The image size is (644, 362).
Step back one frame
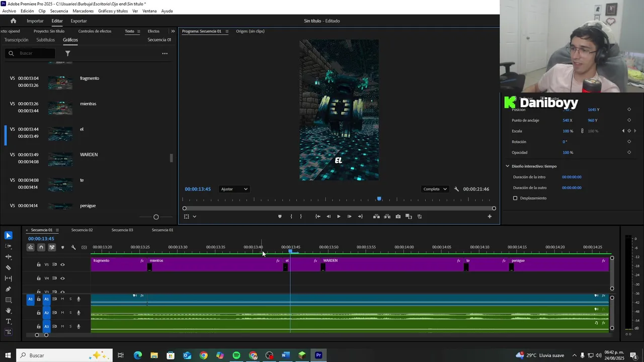coord(329,217)
